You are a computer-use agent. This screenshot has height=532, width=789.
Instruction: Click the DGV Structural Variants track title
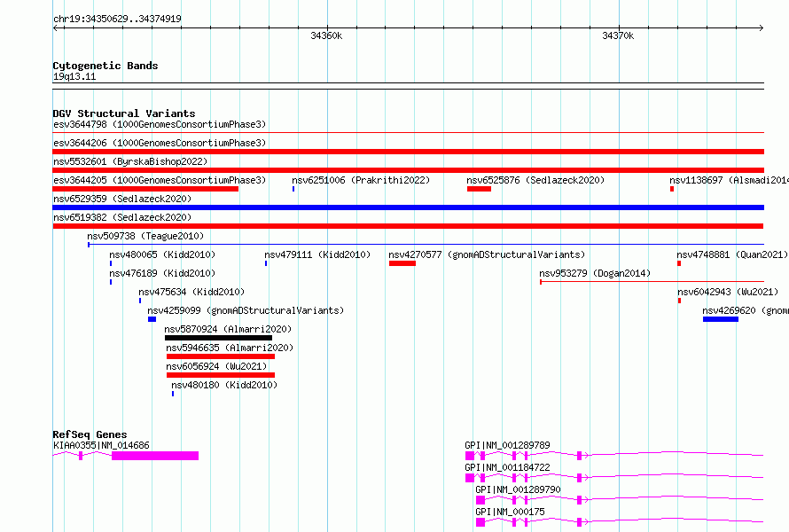(124, 113)
